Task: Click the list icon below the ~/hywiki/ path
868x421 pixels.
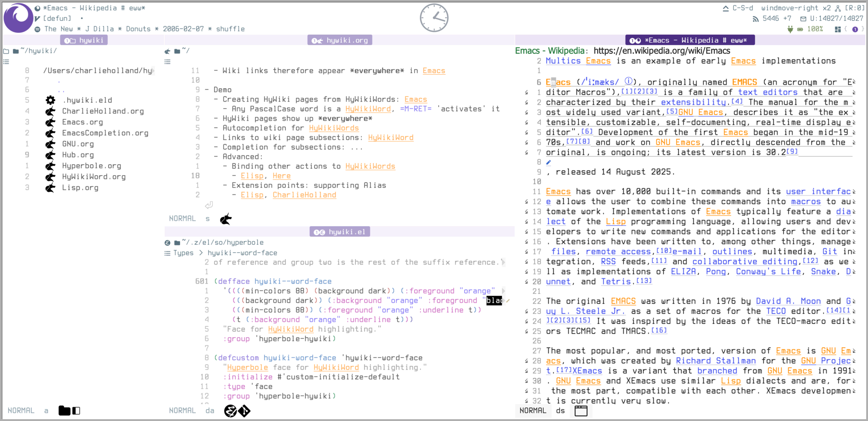Action: pyautogui.click(x=6, y=61)
